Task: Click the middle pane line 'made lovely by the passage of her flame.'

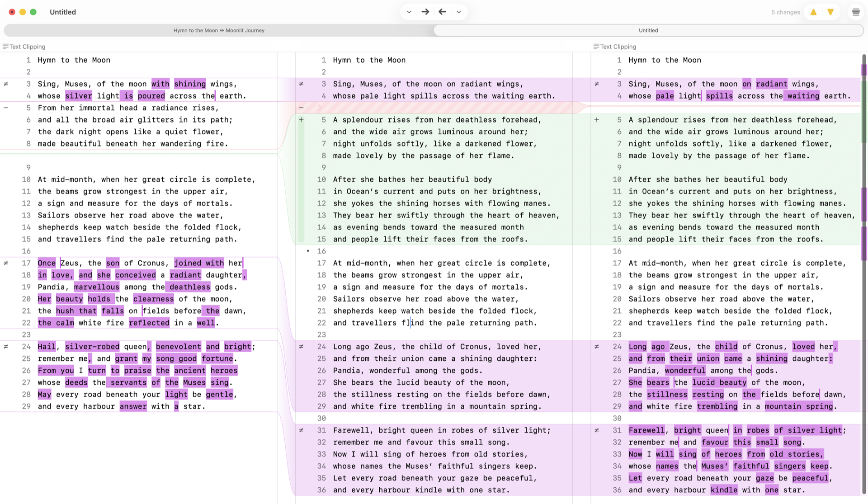Action: pyautogui.click(x=424, y=155)
